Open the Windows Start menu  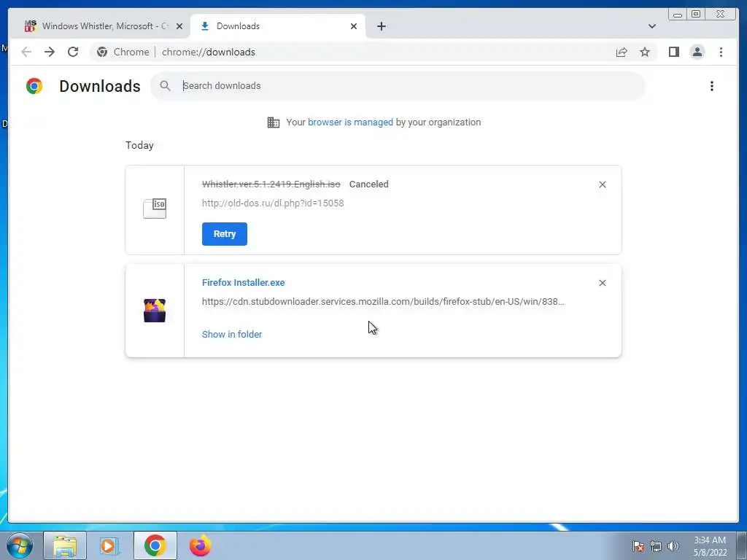(20, 545)
